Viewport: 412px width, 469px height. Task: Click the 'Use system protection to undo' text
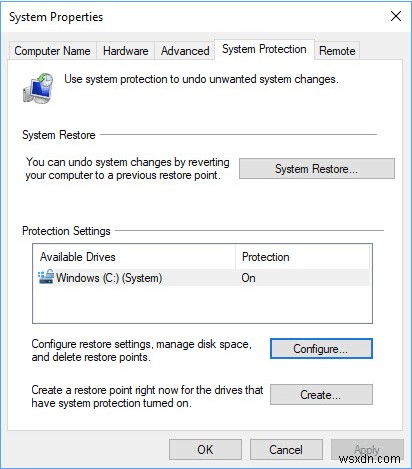[x=201, y=79]
